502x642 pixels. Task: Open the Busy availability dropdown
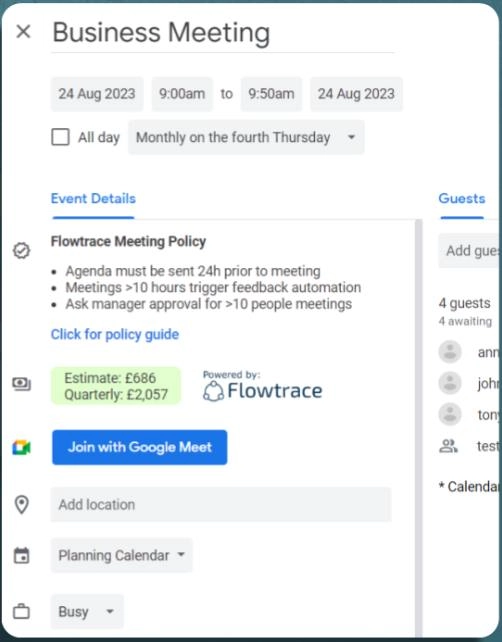point(87,612)
